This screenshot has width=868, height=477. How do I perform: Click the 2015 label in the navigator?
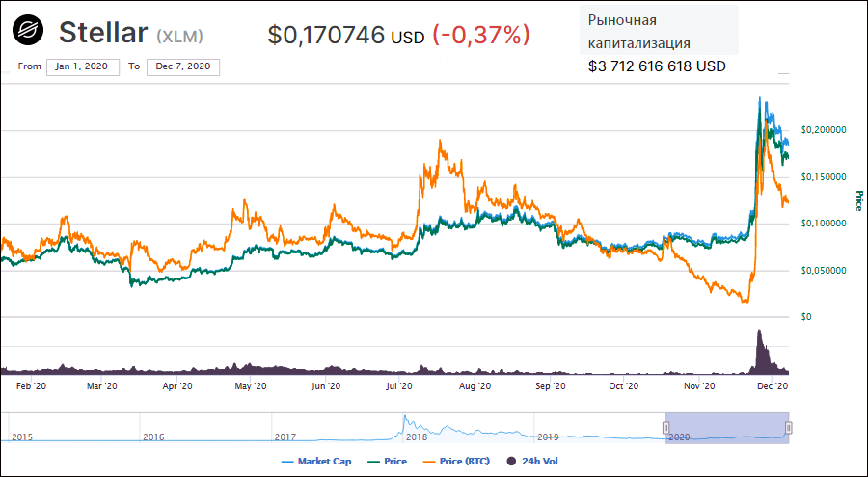point(22,437)
